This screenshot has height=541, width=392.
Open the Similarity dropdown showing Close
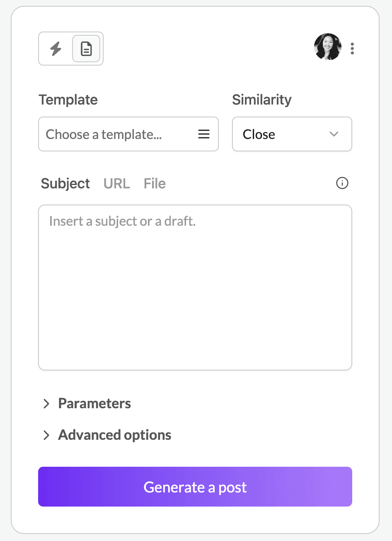click(292, 134)
